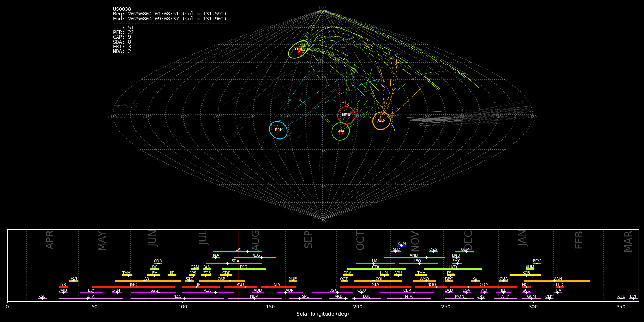Click the +90° label at map top

[323, 8]
